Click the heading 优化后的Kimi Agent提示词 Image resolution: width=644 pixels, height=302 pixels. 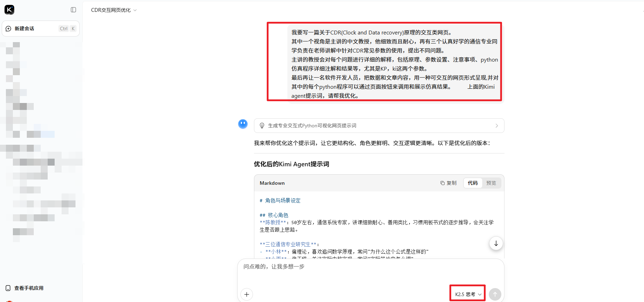click(291, 164)
